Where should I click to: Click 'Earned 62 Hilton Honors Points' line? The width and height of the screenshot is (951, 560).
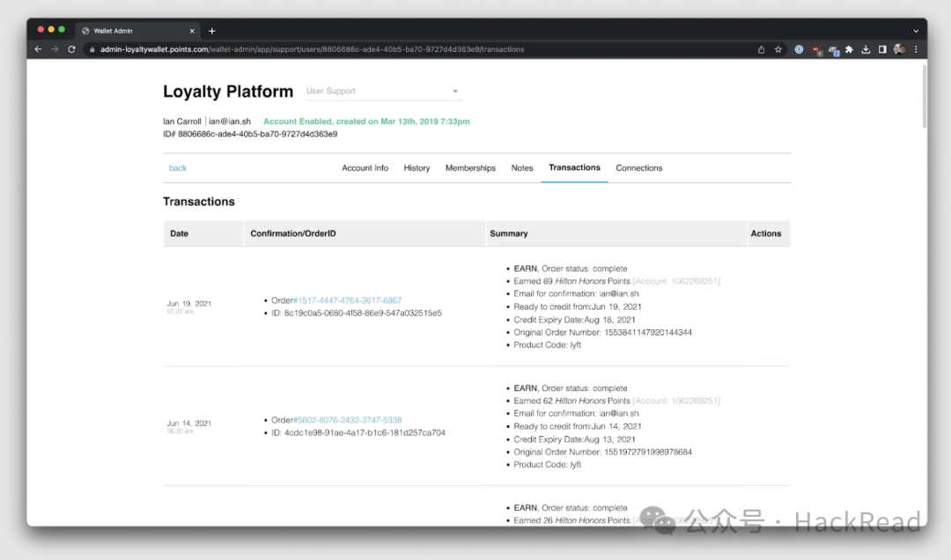click(x=616, y=401)
